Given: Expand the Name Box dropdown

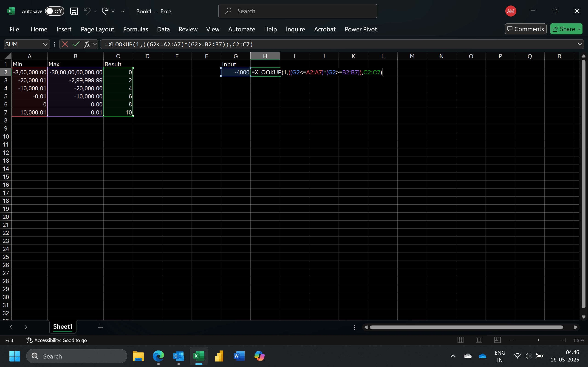Looking at the screenshot, I should pyautogui.click(x=45, y=44).
